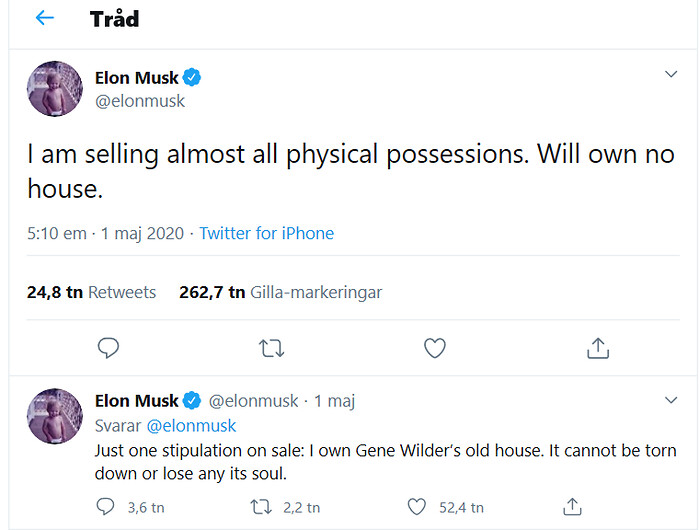
Task: Open the Twitter for iPhone link
Action: [267, 234]
